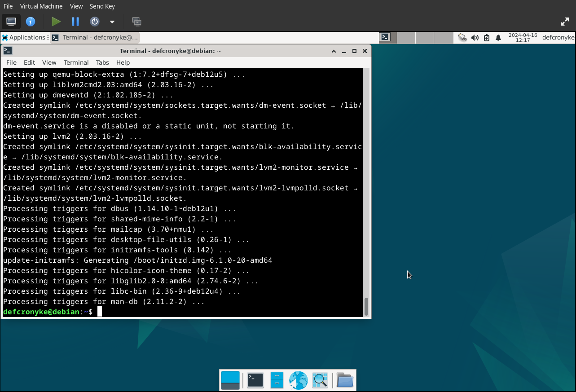The height and width of the screenshot is (392, 576).
Task: Take a screenshot using the virt-manager toolbar icon
Action: click(x=136, y=21)
